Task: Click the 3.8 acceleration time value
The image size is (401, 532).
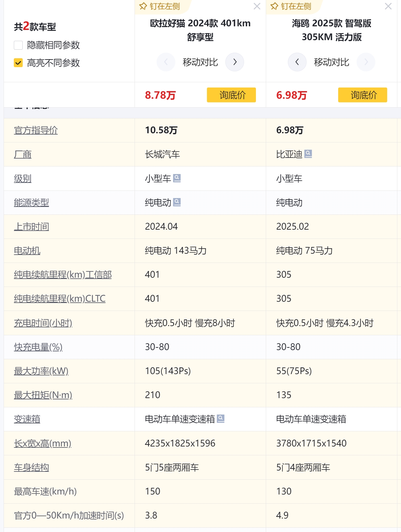Action: (x=151, y=516)
